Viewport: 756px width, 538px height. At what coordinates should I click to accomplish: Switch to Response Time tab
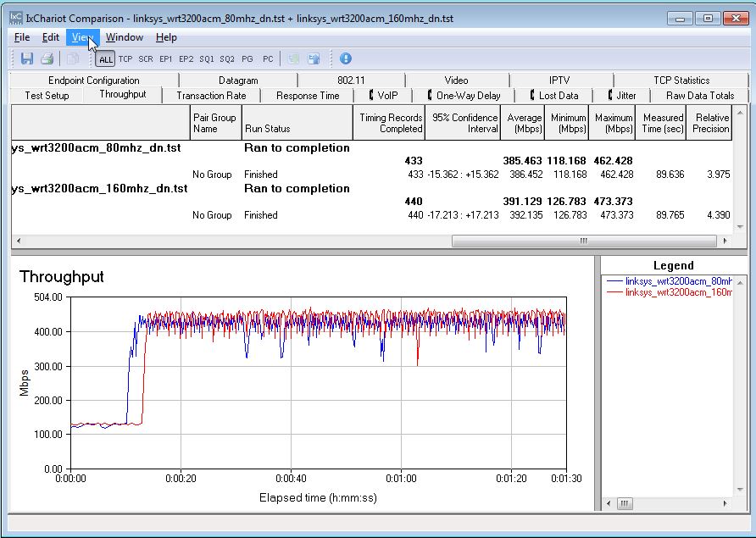click(x=308, y=96)
